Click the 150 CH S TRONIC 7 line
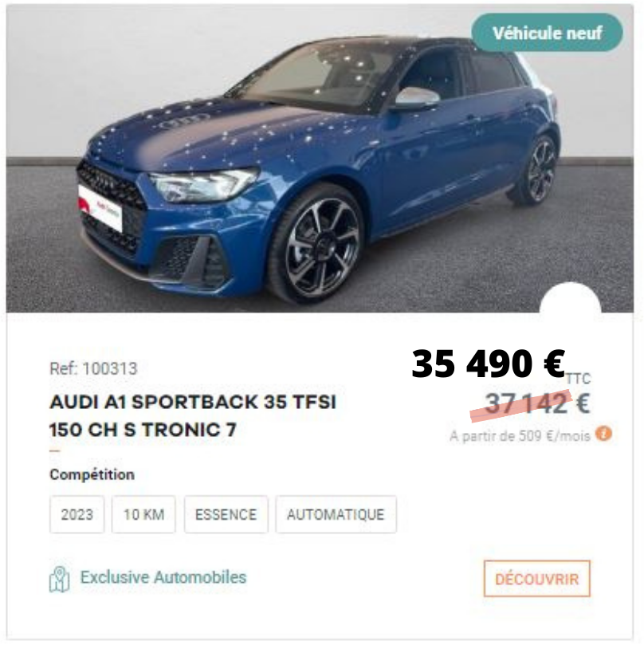This screenshot has height=649, width=644. click(x=143, y=429)
